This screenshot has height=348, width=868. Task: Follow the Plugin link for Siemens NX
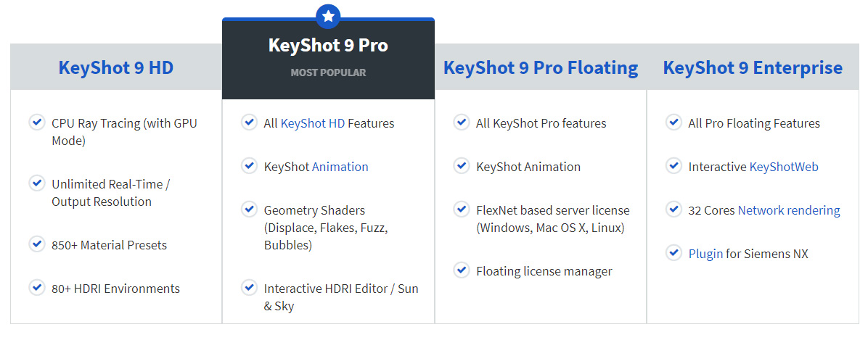[706, 254]
